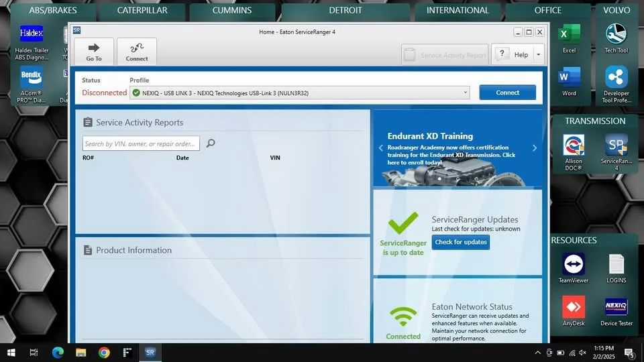Show hidden system tray icons
This screenshot has width=644, height=362.
[x=537, y=353]
